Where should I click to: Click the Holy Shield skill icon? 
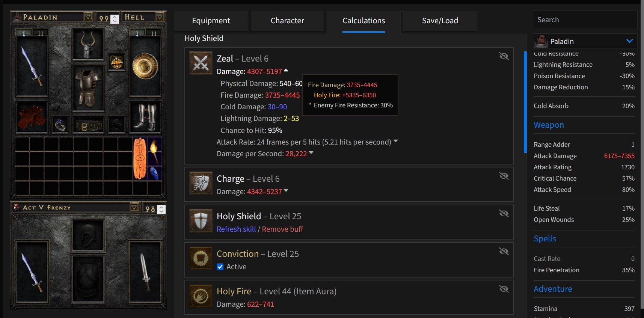coord(201,221)
